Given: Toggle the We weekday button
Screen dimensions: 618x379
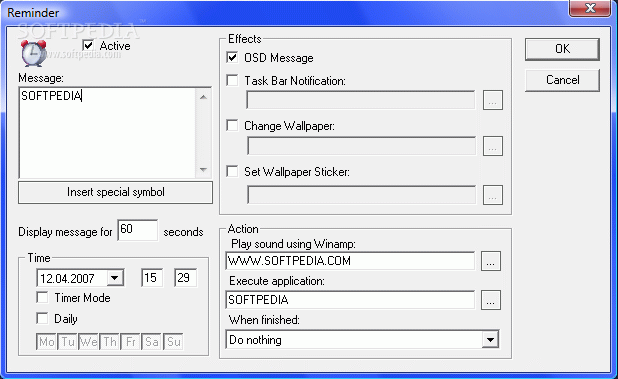Looking at the screenshot, I should (x=89, y=342).
